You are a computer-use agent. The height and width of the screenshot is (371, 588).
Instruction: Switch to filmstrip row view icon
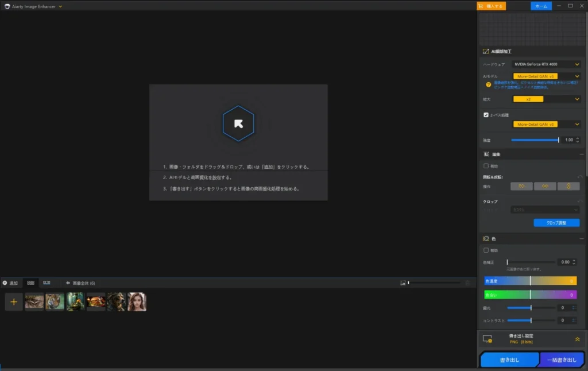47,283
